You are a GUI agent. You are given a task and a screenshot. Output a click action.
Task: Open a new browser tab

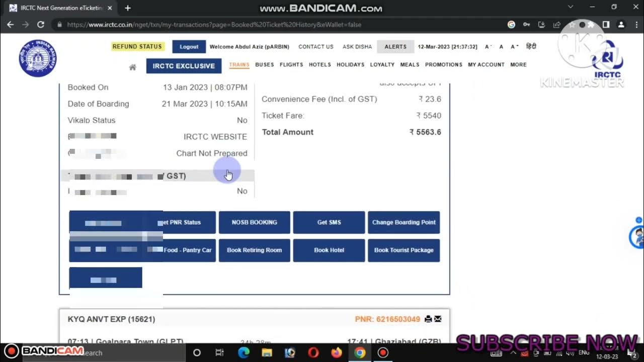128,8
